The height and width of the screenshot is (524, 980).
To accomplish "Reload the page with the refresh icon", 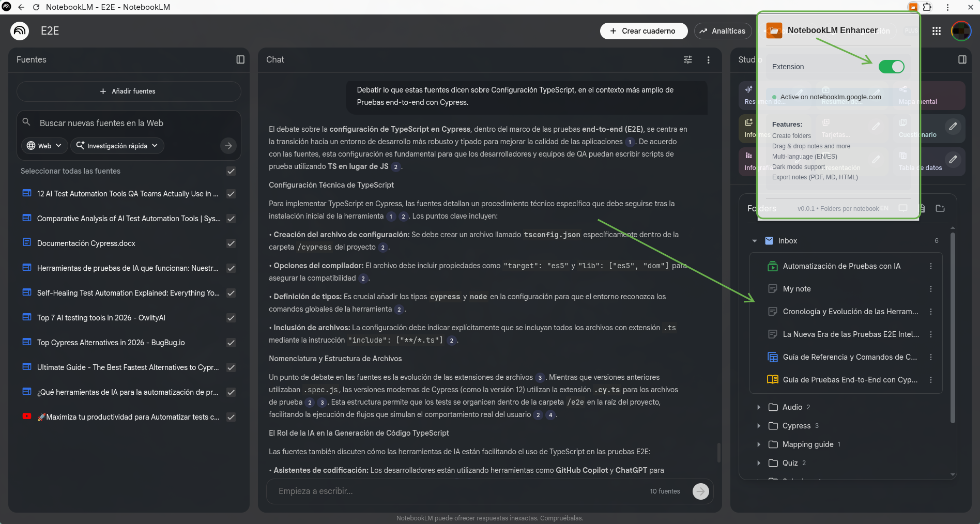I will point(36,7).
